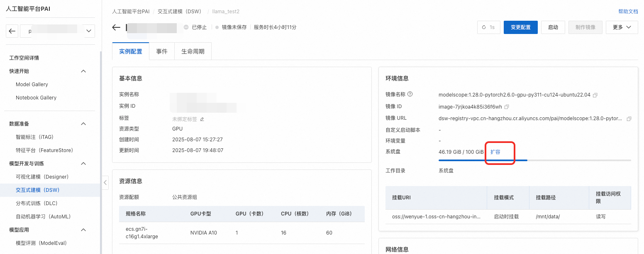Open Model Gallery in the sidebar
The image size is (644, 254).
point(32,85)
